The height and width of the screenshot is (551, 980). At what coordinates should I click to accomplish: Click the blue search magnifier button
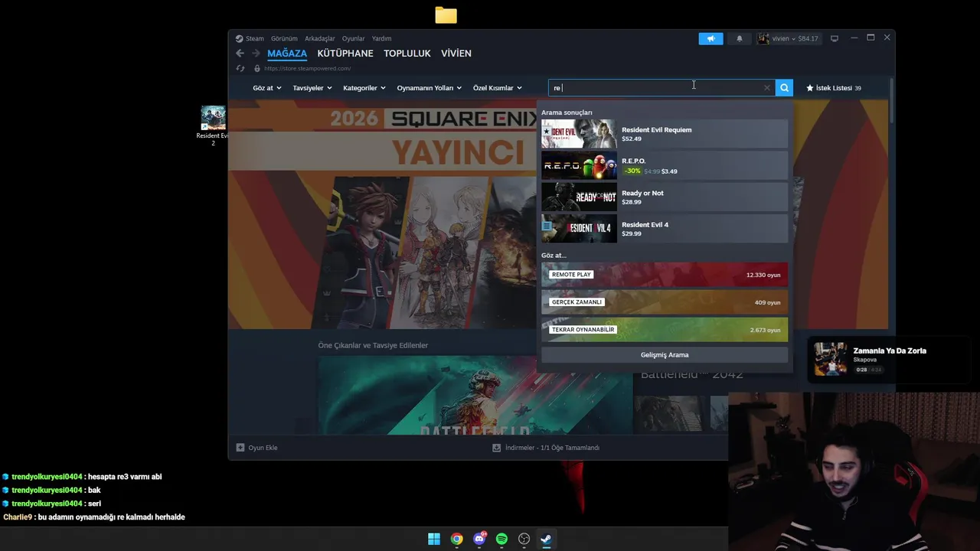pyautogui.click(x=784, y=88)
